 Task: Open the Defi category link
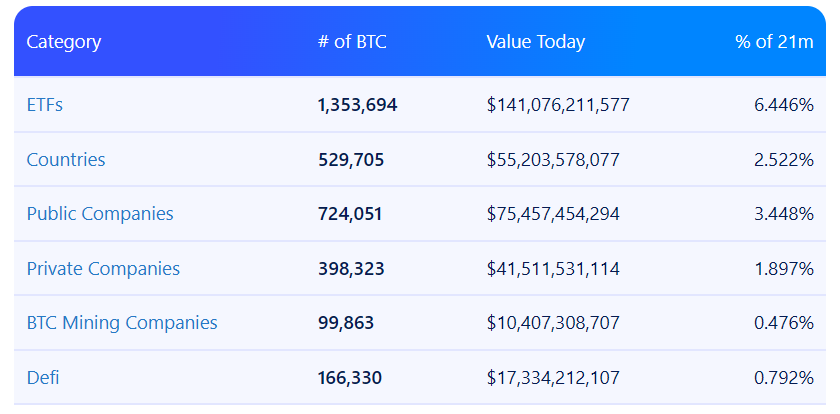pyautogui.click(x=44, y=378)
